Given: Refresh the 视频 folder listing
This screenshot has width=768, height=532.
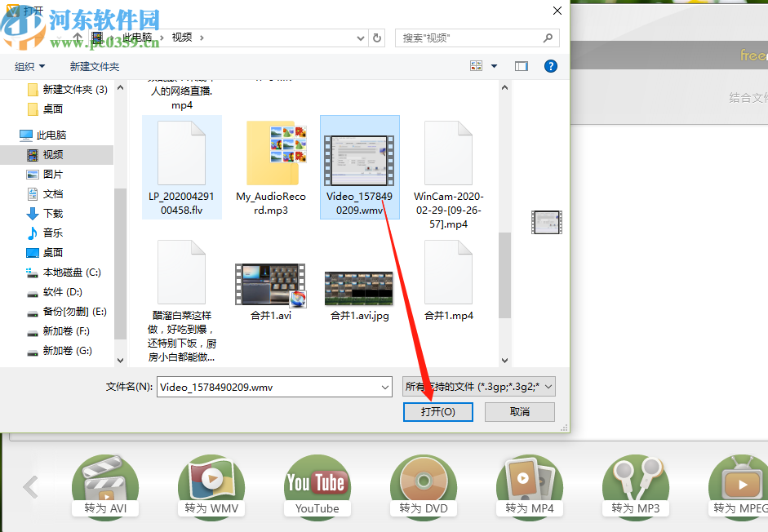Looking at the screenshot, I should 376,38.
